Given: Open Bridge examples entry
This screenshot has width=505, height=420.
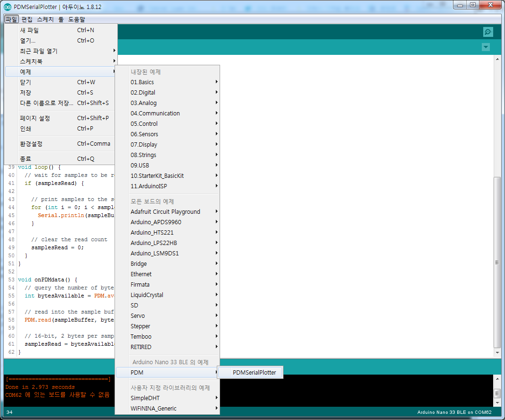Looking at the screenshot, I should pyautogui.click(x=168, y=263).
